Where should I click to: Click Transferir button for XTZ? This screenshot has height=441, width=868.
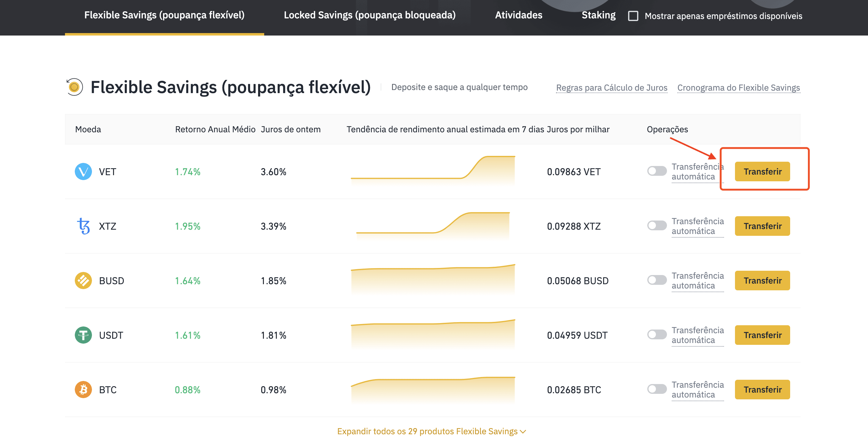pos(763,226)
